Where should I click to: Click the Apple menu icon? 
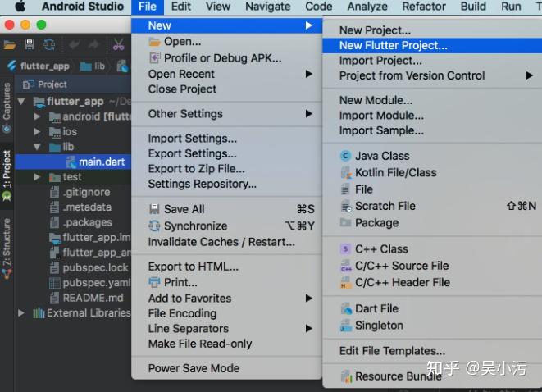(20, 7)
